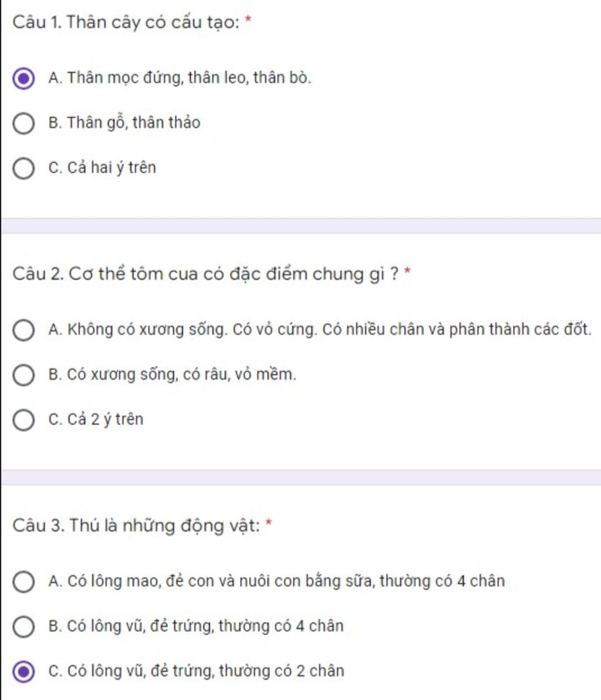
Task: Click answer text 'B. Có xương sống, có râu, vỏ mềm'
Action: [x=172, y=374]
